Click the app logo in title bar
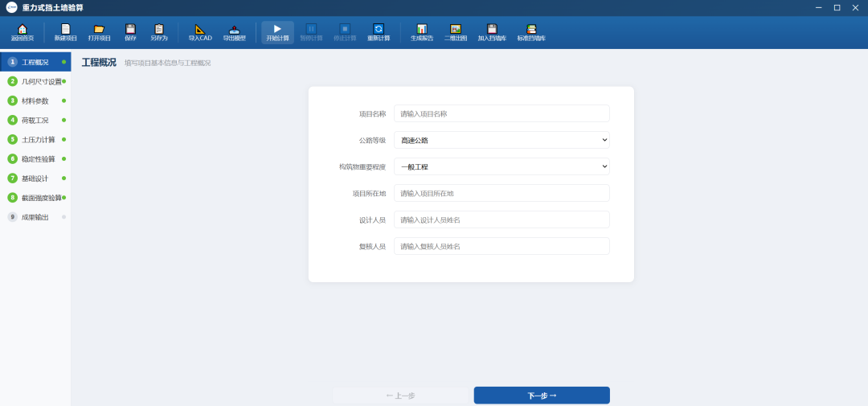This screenshot has height=406, width=868. tap(11, 7)
